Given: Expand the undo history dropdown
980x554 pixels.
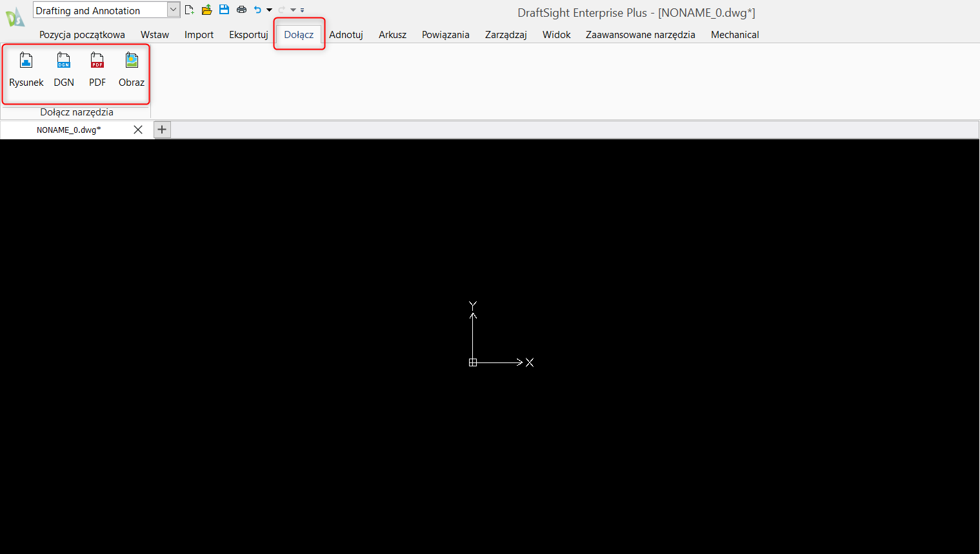Looking at the screenshot, I should (x=269, y=9).
